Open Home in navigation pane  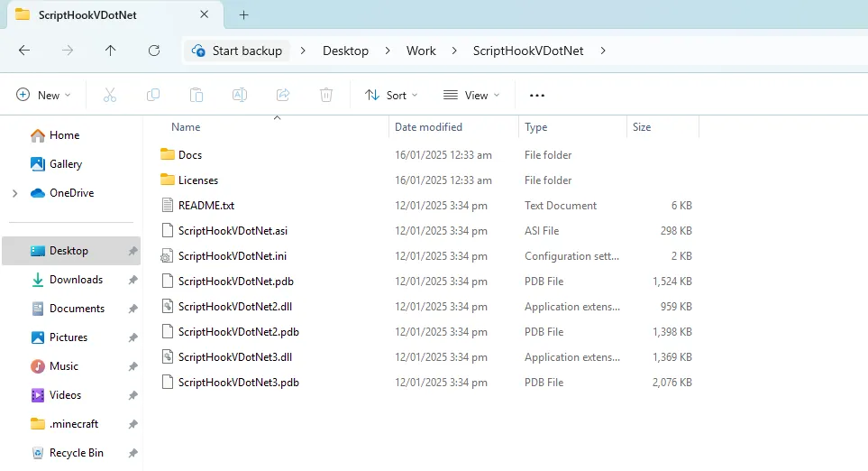coord(71,135)
